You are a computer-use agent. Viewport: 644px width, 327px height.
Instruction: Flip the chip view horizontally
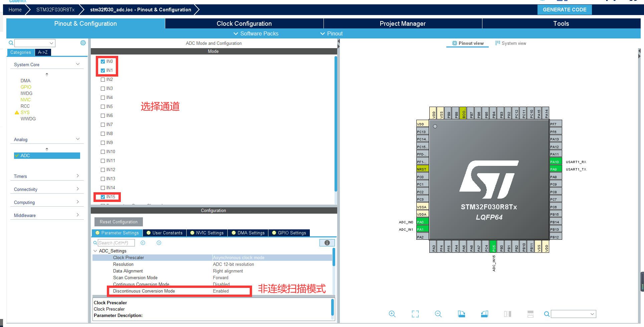click(x=507, y=314)
